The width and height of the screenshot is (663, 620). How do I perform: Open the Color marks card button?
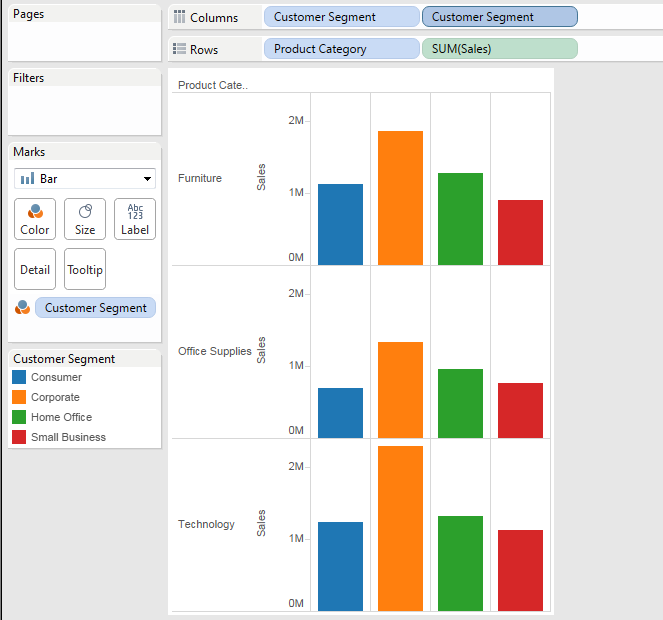[x=35, y=219]
